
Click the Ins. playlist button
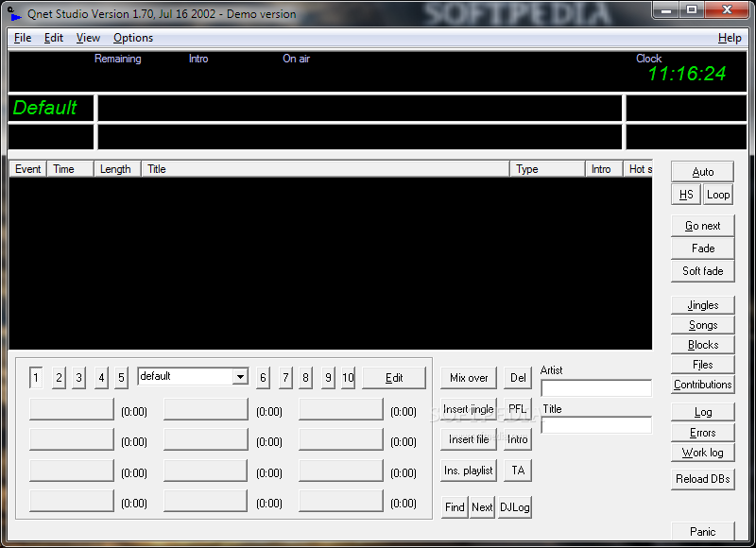click(469, 471)
